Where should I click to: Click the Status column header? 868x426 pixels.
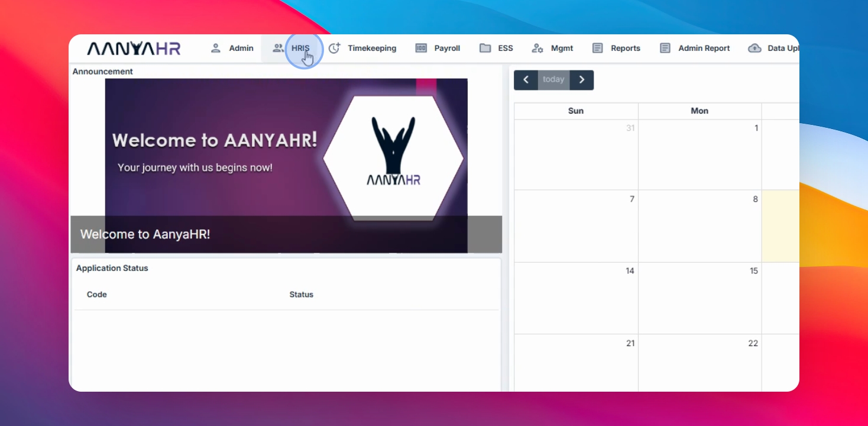[x=302, y=295]
